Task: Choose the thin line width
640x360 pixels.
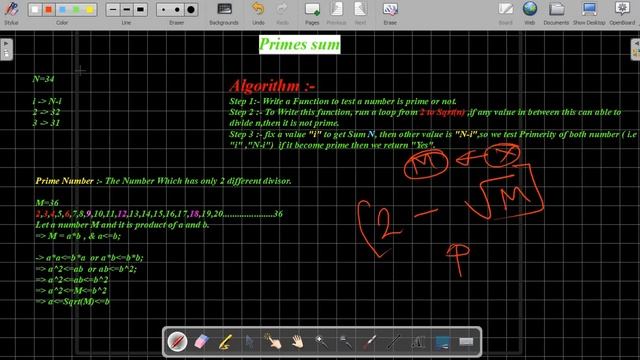Action: click(113, 9)
